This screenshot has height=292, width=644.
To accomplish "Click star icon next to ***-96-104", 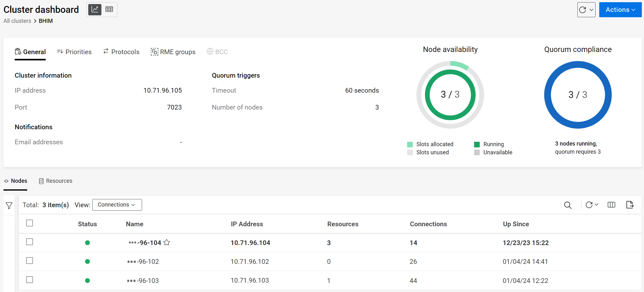I will tap(167, 243).
